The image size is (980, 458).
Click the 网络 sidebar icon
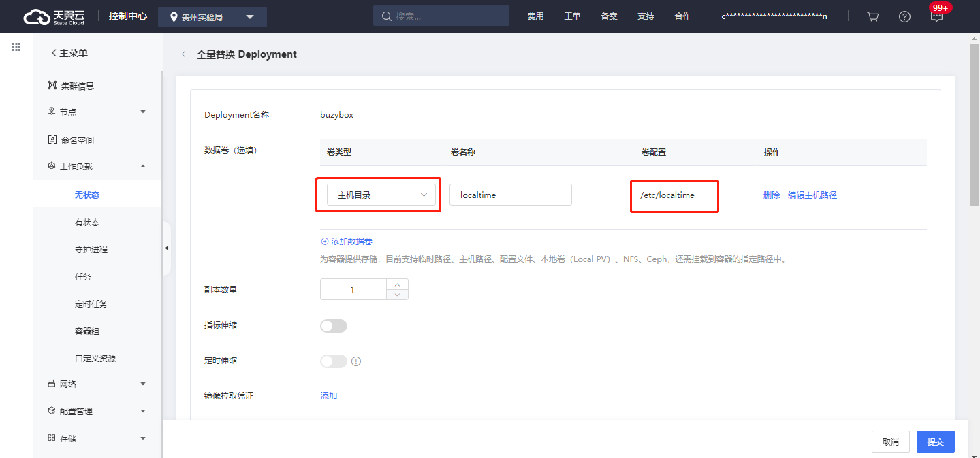point(52,384)
